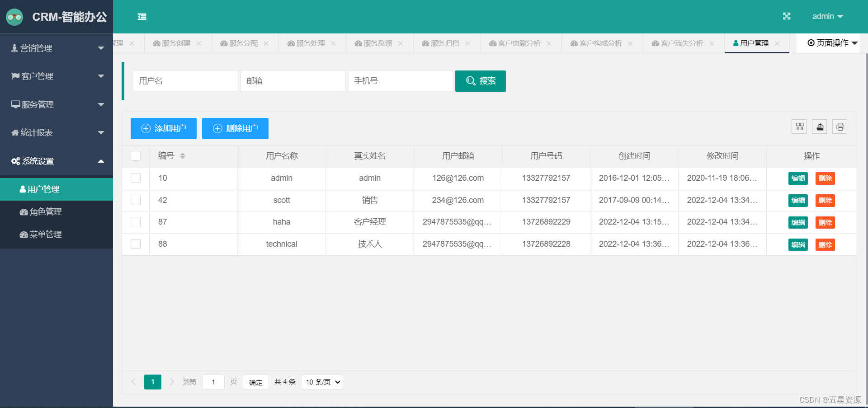The image size is (868, 408).
Task: Click the CRM-智能办公 logo icon
Action: 14,17
